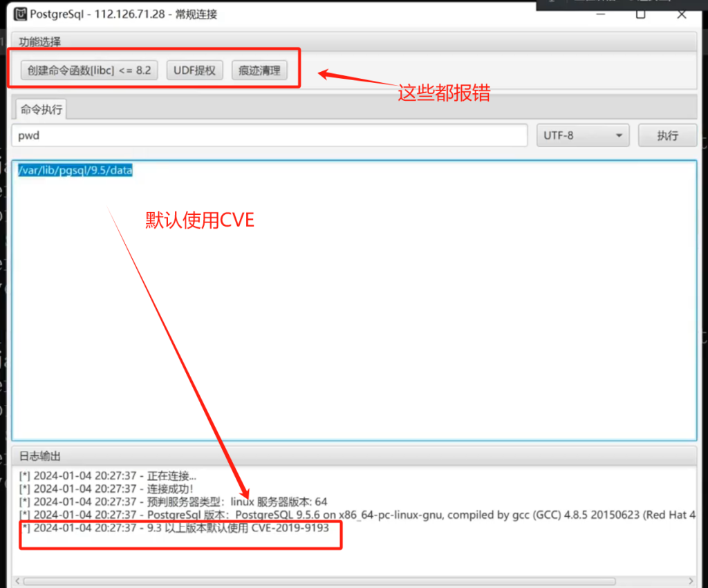Click the /var/lib/pgsql/9.5/data output line

tap(75, 170)
